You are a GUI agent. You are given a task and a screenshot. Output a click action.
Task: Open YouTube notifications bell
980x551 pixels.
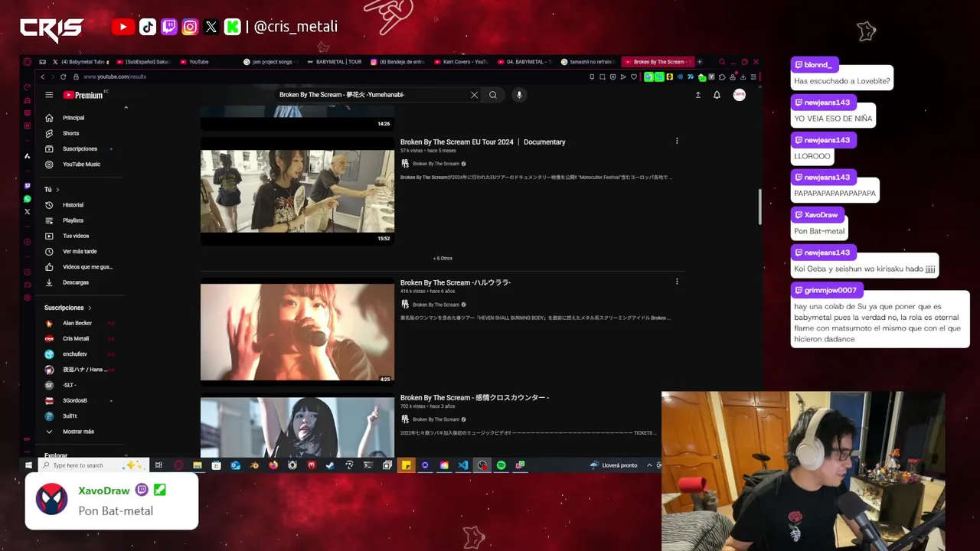(x=717, y=95)
